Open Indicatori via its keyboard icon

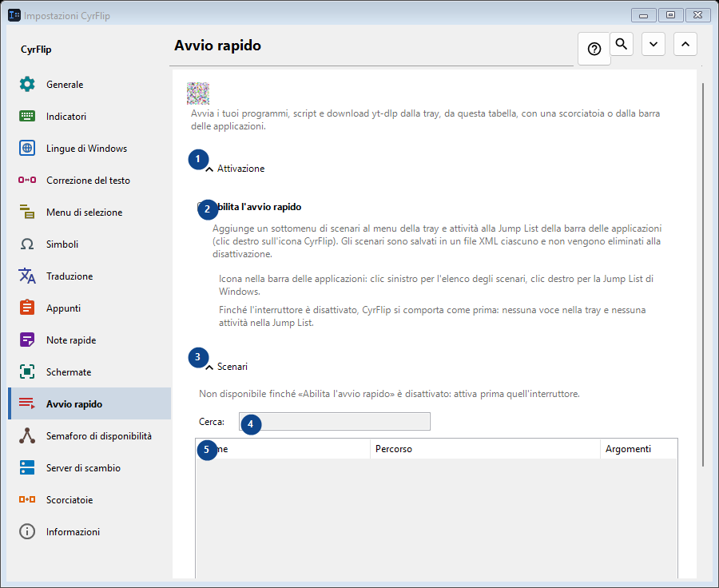point(27,116)
